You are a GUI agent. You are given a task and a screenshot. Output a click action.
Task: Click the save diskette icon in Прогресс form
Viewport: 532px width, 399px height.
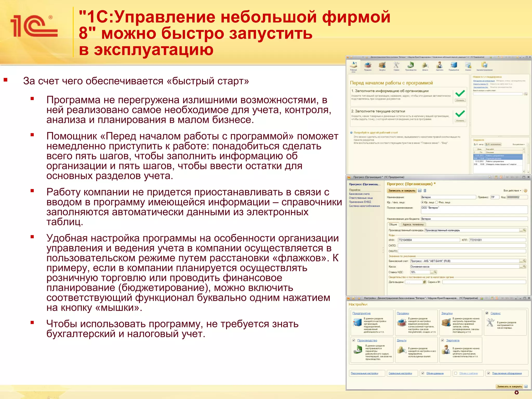[420, 191]
